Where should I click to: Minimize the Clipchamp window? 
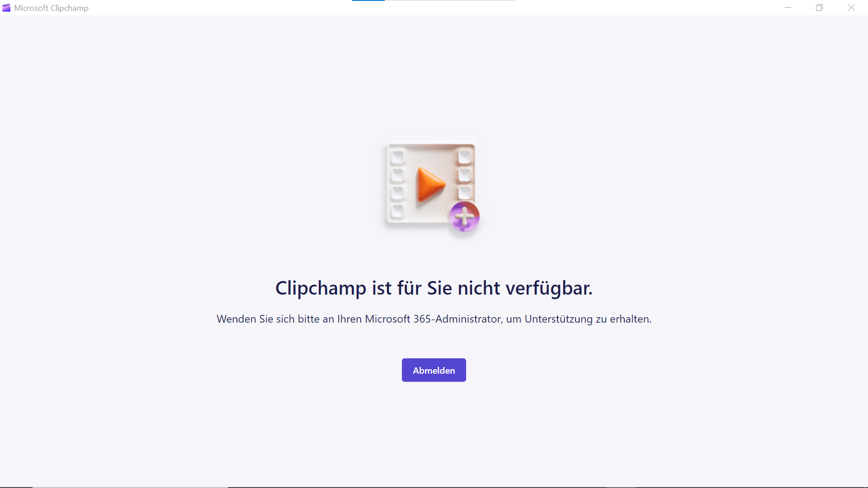(x=788, y=8)
